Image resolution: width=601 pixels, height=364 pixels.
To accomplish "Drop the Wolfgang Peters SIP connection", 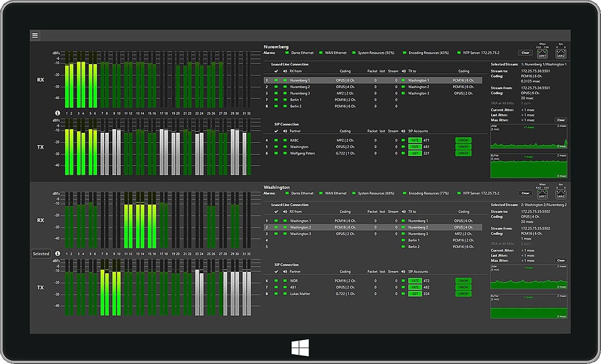I will coord(462,153).
